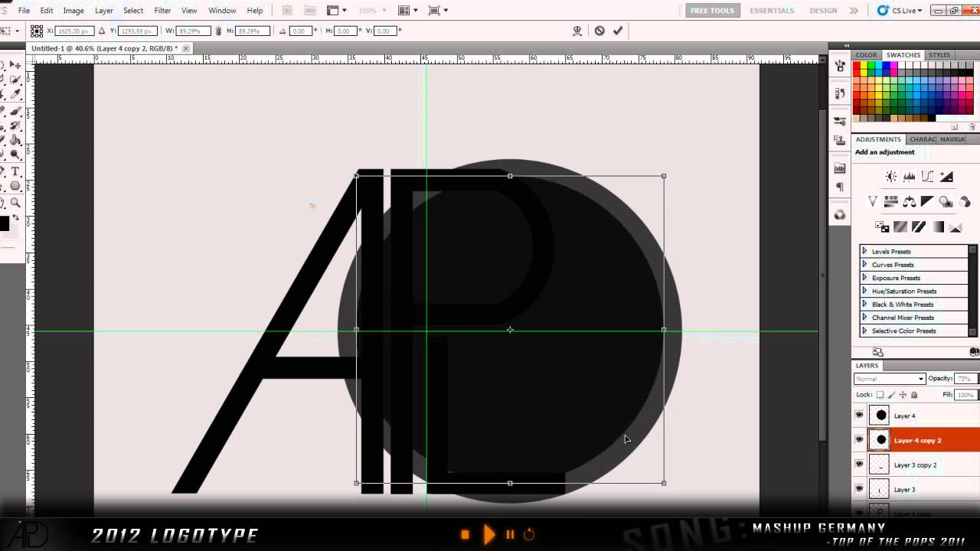Add a Selective Color adjustment

point(955,227)
